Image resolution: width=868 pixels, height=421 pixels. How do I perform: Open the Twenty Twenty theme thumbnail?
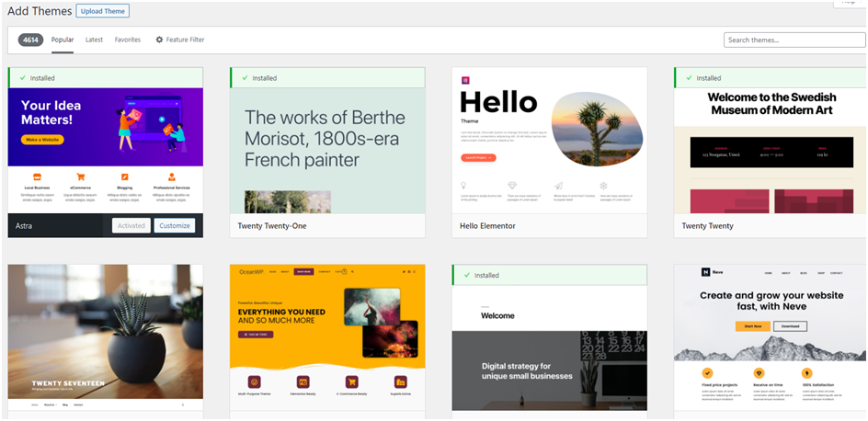coord(771,151)
